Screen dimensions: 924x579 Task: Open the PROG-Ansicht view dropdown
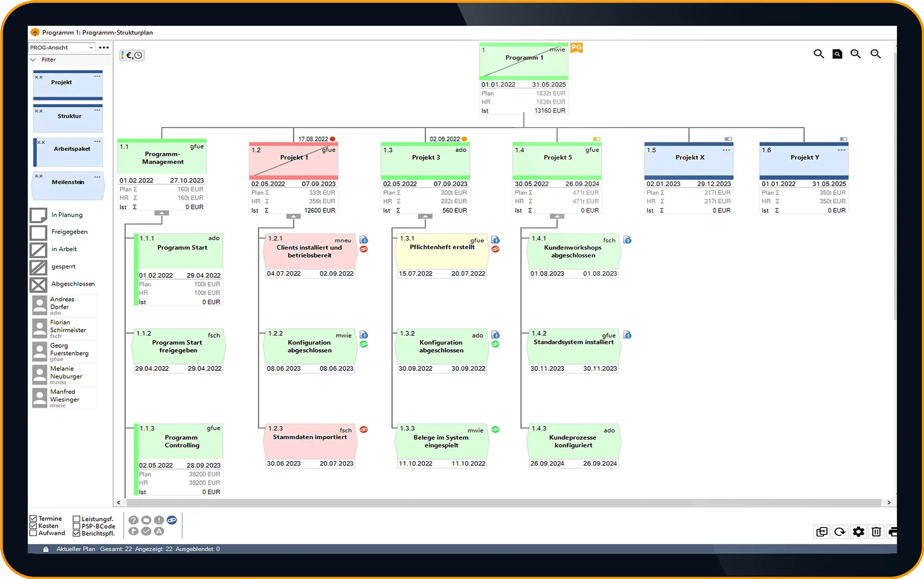click(62, 48)
